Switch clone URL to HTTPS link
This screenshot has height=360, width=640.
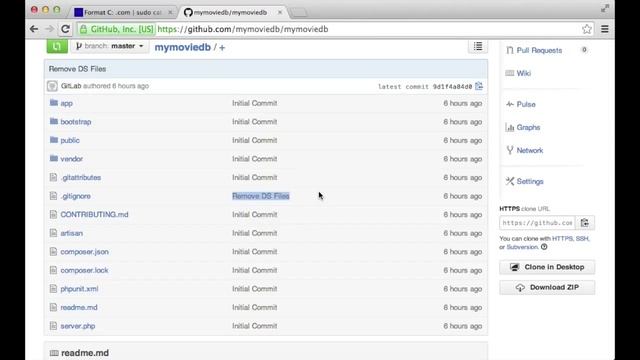coord(562,239)
